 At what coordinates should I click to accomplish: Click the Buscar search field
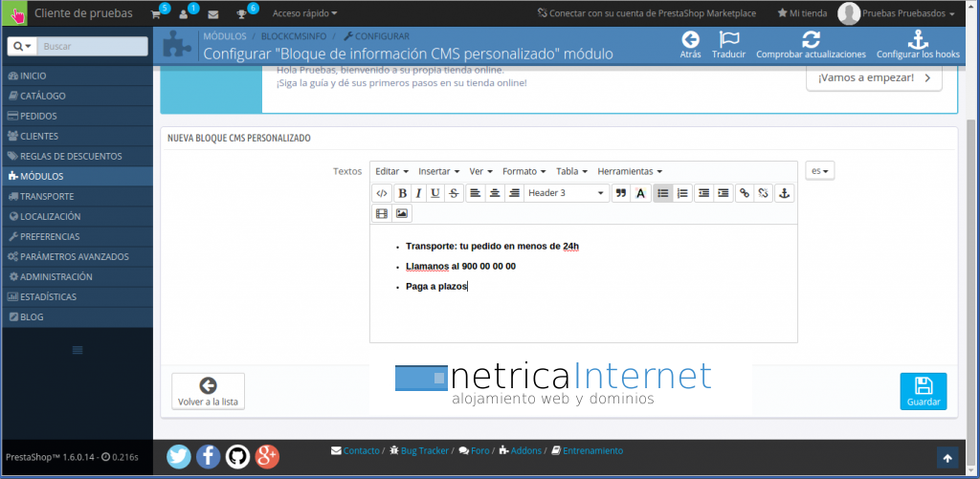(93, 46)
